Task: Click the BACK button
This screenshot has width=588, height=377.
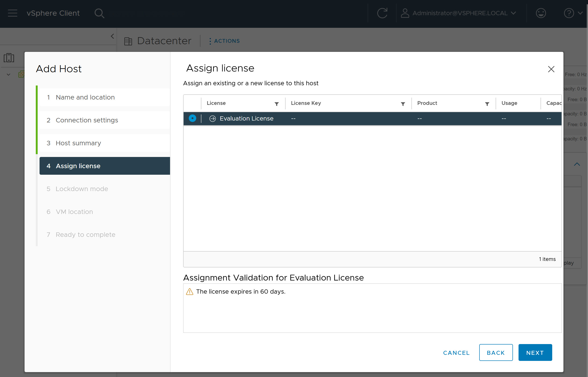Action: (x=496, y=352)
